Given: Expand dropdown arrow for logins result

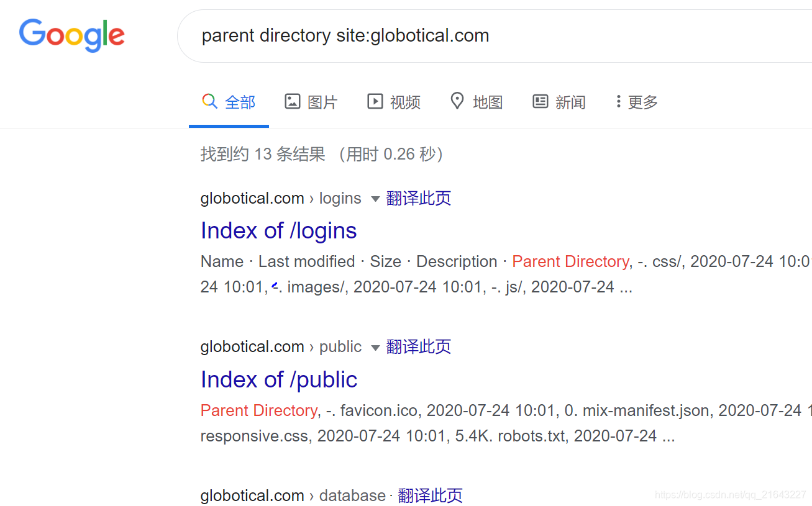Looking at the screenshot, I should [x=375, y=199].
